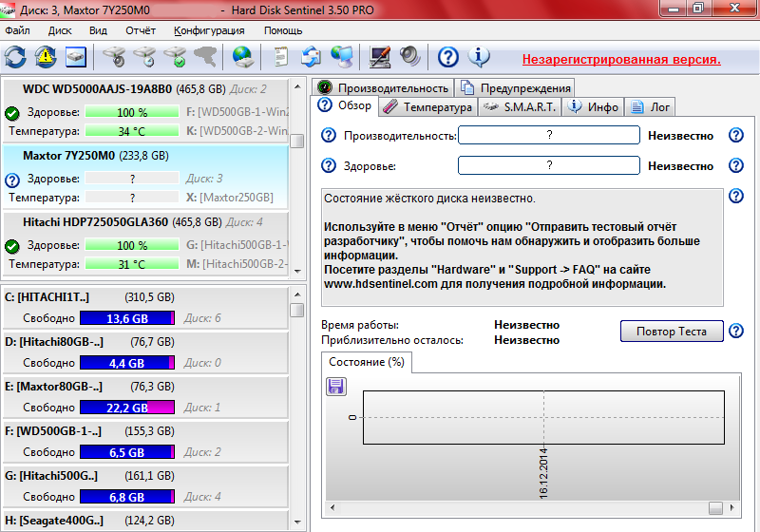Switch to the Температура tab
The width and height of the screenshot is (760, 532).
427,107
